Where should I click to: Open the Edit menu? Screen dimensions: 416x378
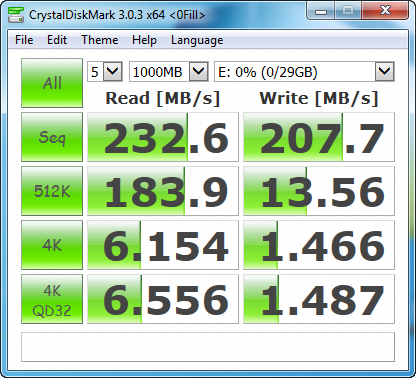pyautogui.click(x=57, y=40)
